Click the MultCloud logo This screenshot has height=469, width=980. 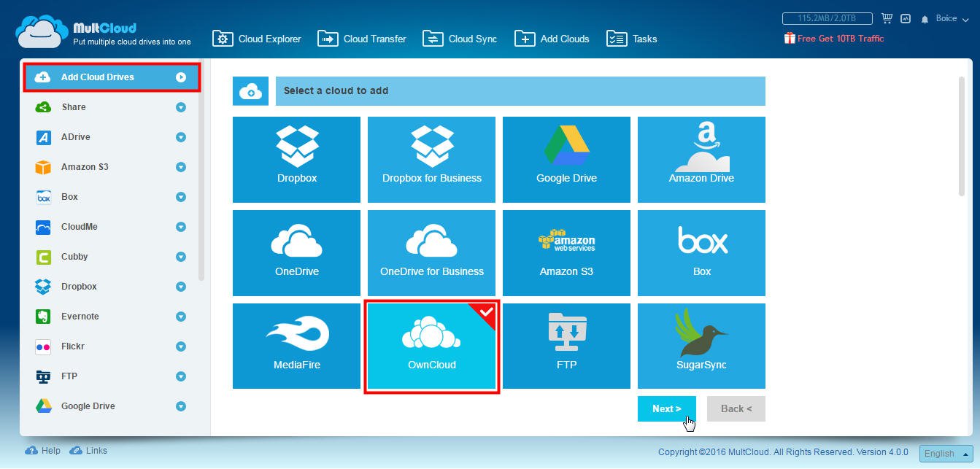103,34
